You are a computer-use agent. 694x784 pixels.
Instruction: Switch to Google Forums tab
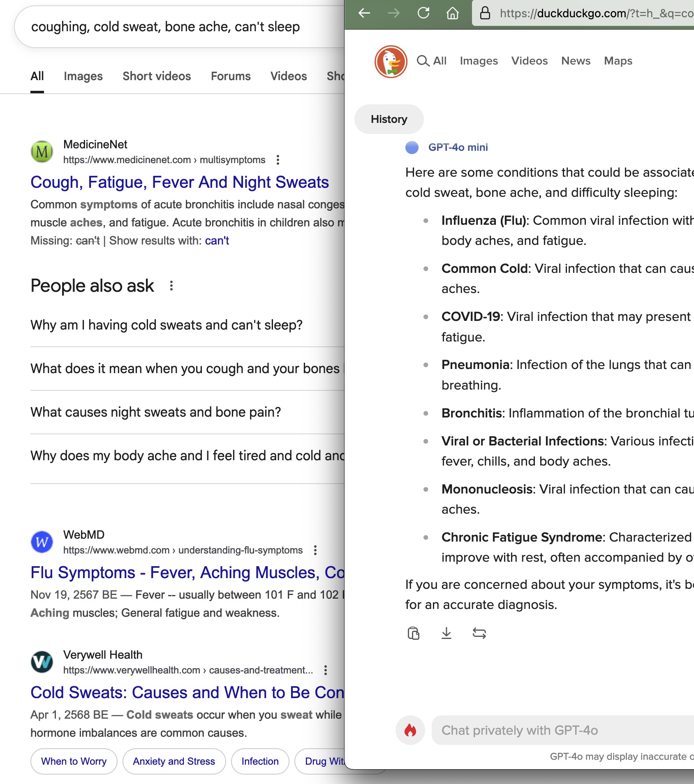231,76
